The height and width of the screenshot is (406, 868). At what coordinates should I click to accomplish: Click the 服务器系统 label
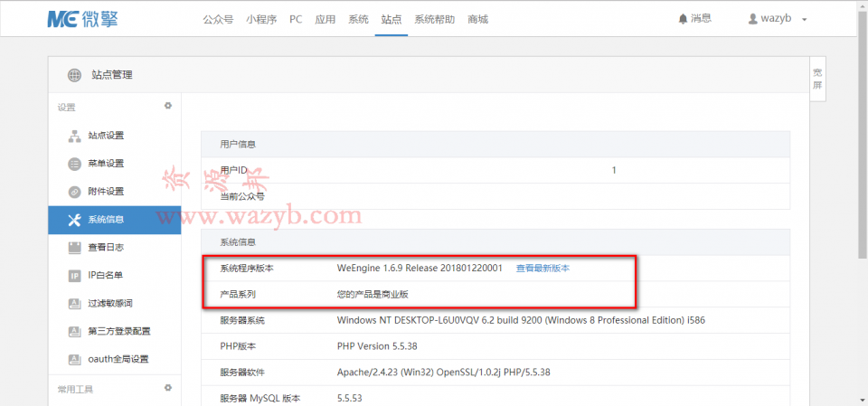[242, 321]
